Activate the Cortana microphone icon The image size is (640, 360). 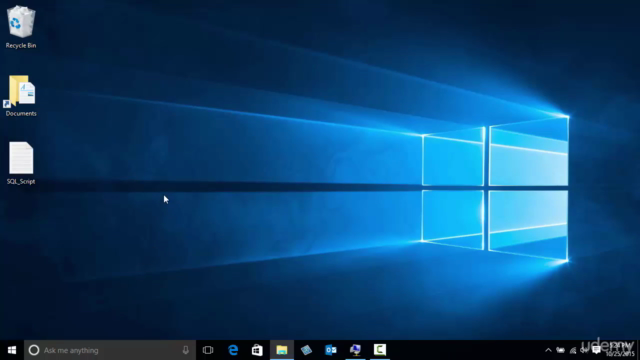[186, 350]
